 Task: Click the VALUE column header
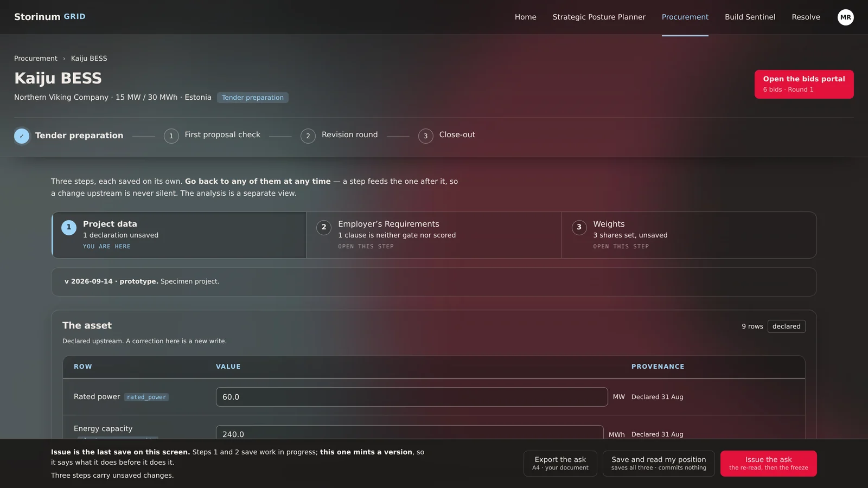tap(228, 367)
